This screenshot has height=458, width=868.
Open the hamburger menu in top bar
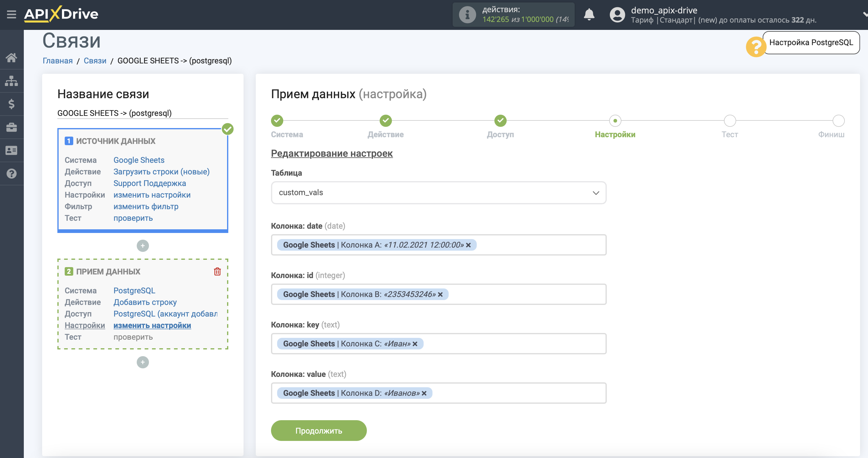pyautogui.click(x=12, y=14)
